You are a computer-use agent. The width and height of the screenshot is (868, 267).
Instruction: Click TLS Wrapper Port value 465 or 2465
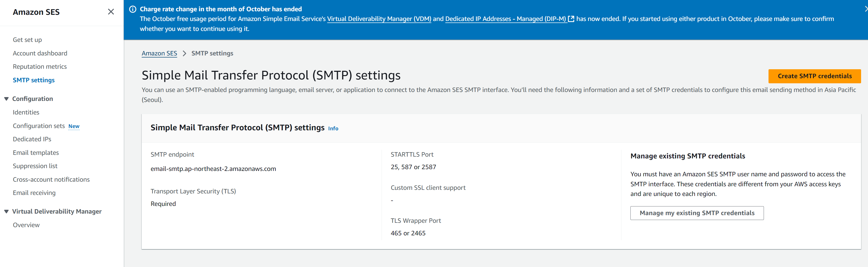click(x=408, y=233)
